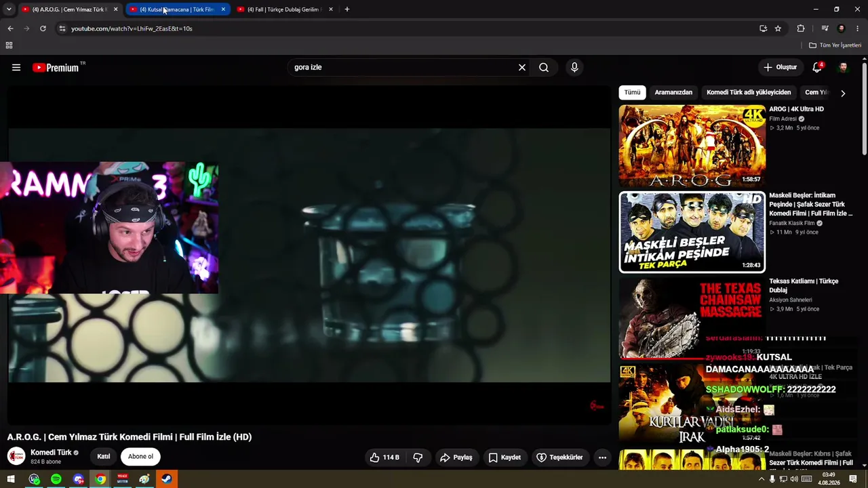Open 'Teksas Katliamı | Türkçe Dublaj' title
The width and height of the screenshot is (868, 488).
pos(804,285)
